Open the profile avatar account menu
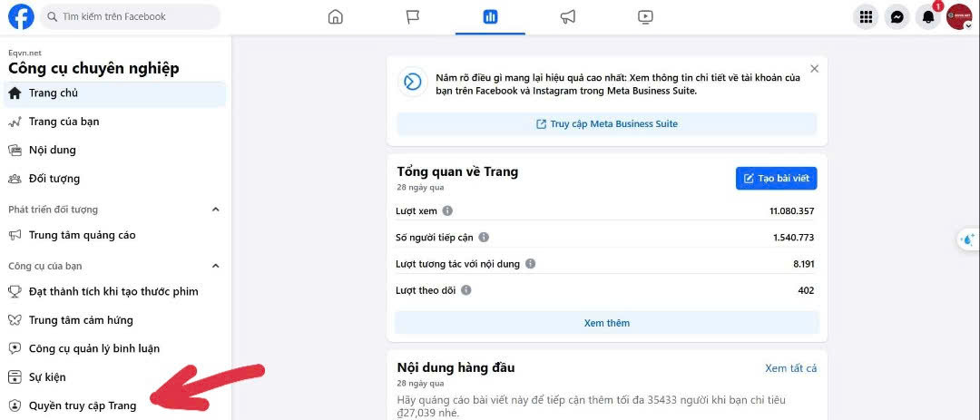This screenshot has width=980, height=420. click(x=959, y=16)
